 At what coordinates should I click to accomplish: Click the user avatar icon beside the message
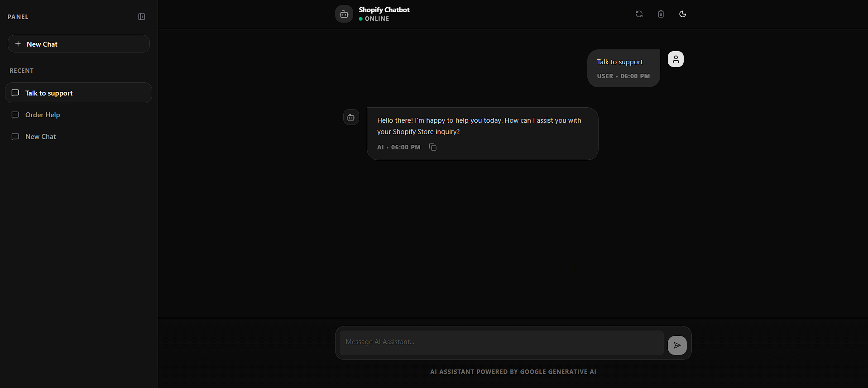point(676,59)
